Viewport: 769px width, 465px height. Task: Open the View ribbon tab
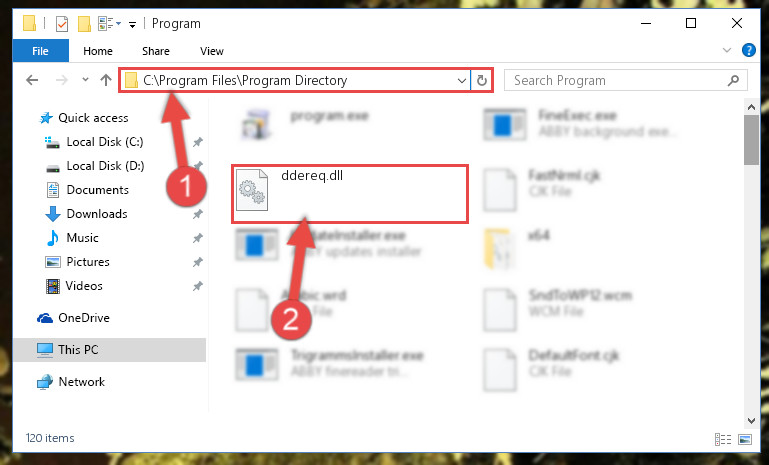point(211,51)
